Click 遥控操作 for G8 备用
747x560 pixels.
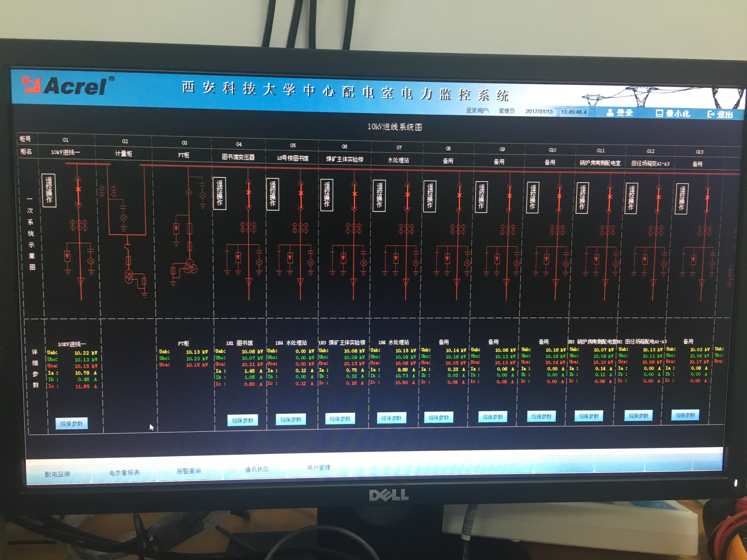click(430, 196)
